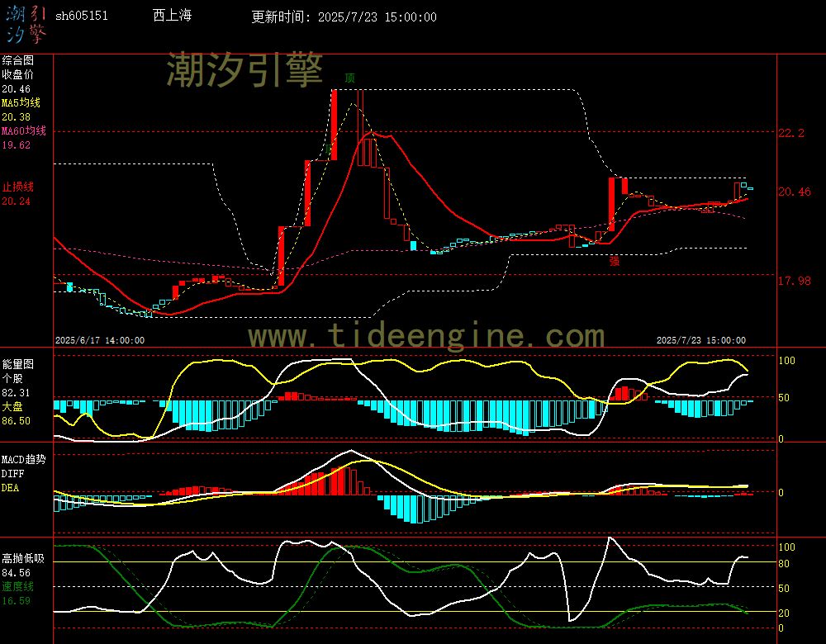Click the 收盘价 label
826x644 pixels.
[x=17, y=75]
